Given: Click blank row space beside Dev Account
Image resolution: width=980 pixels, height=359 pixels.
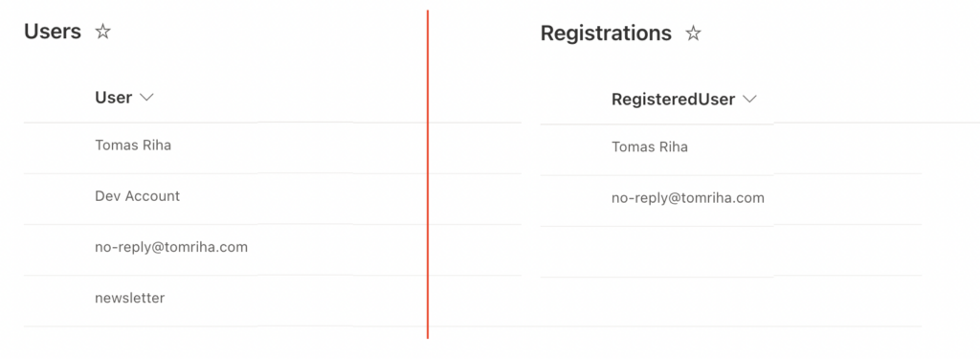Looking at the screenshot, I should pyautogui.click(x=325, y=199).
